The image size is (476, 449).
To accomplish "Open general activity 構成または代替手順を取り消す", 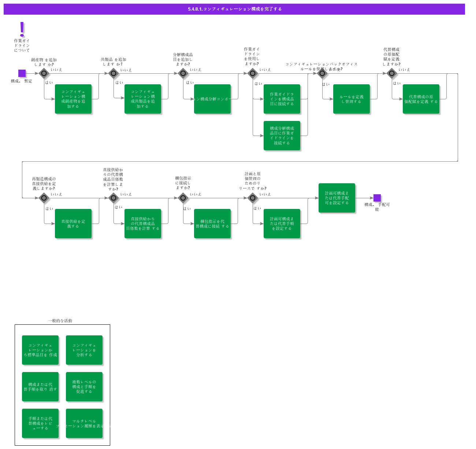I will pos(40,387).
